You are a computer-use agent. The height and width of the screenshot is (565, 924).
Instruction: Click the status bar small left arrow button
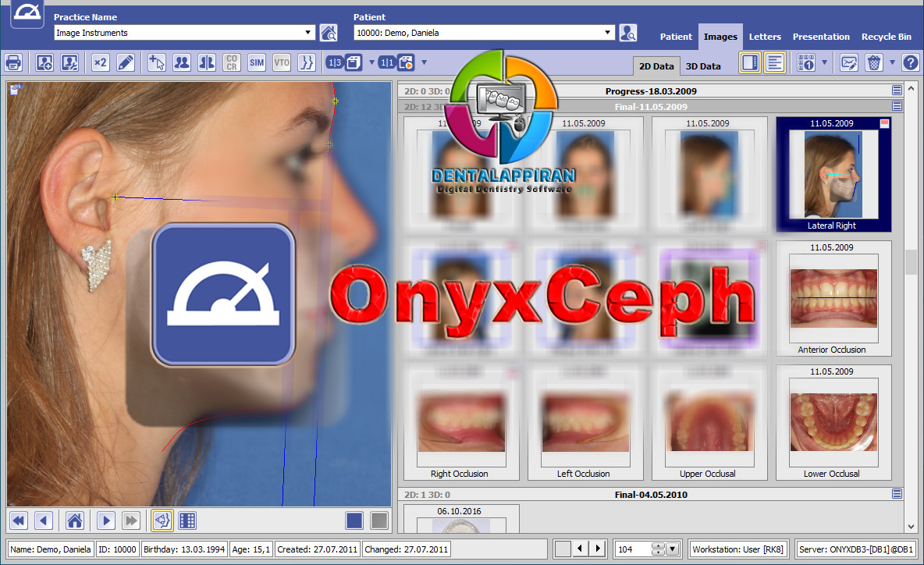click(580, 549)
